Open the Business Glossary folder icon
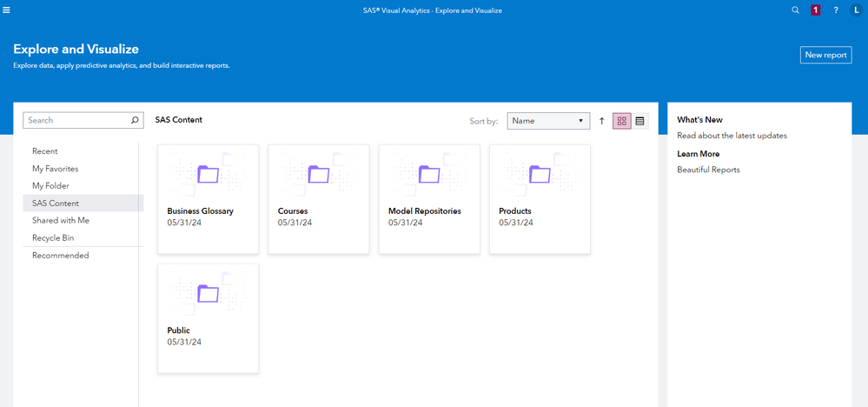This screenshot has width=868, height=407. coord(209,175)
